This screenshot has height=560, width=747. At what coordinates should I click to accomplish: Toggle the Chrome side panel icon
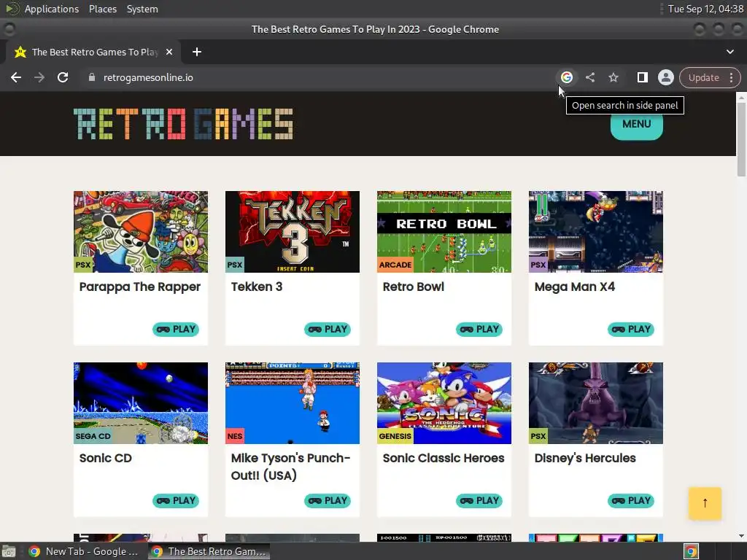(642, 77)
